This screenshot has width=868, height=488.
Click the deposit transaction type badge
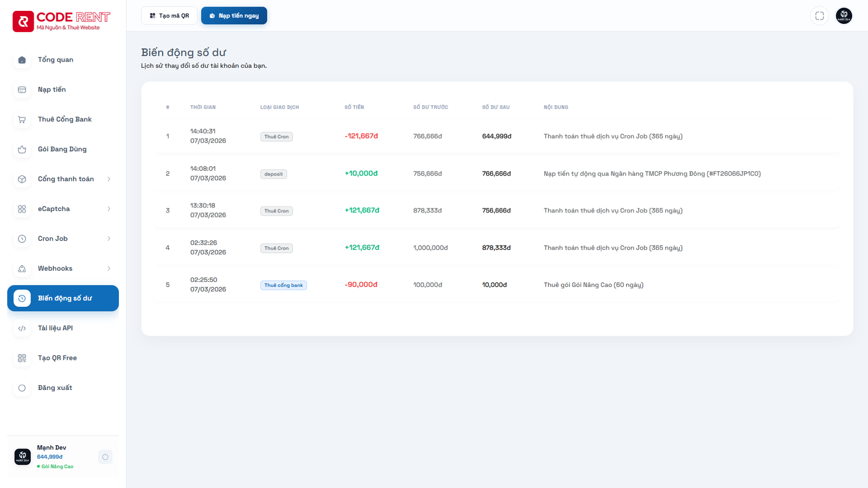(273, 174)
